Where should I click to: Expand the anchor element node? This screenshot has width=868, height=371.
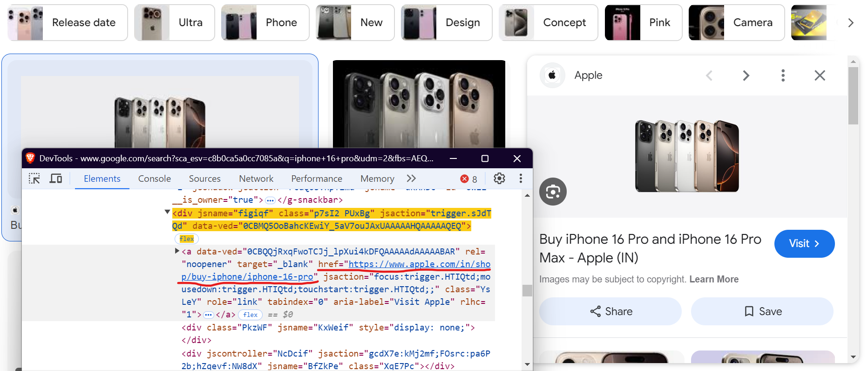pyautogui.click(x=177, y=251)
